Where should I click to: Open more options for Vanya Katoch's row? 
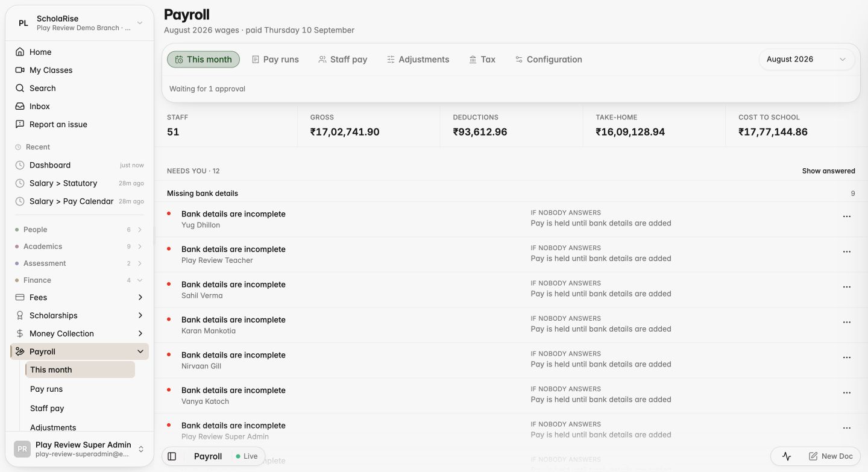tap(847, 393)
